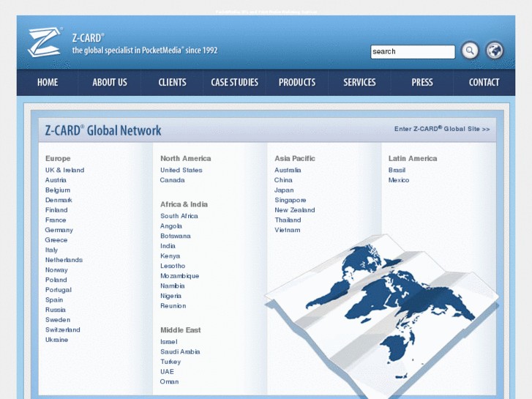Open the Kenya link

pyautogui.click(x=170, y=256)
